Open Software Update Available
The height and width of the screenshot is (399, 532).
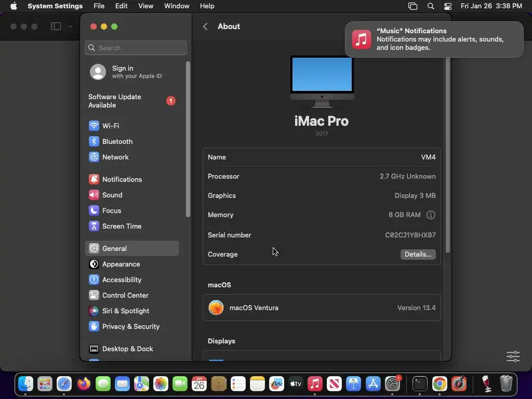click(131, 101)
